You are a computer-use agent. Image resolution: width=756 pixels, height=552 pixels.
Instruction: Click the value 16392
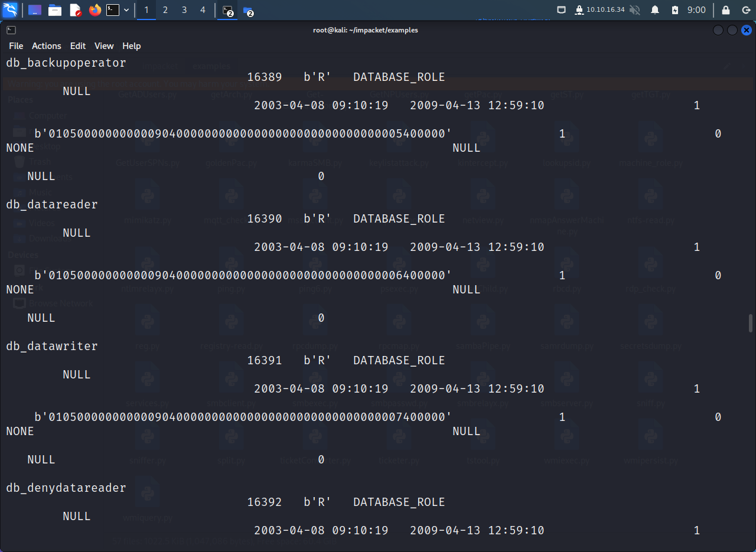pyautogui.click(x=265, y=502)
